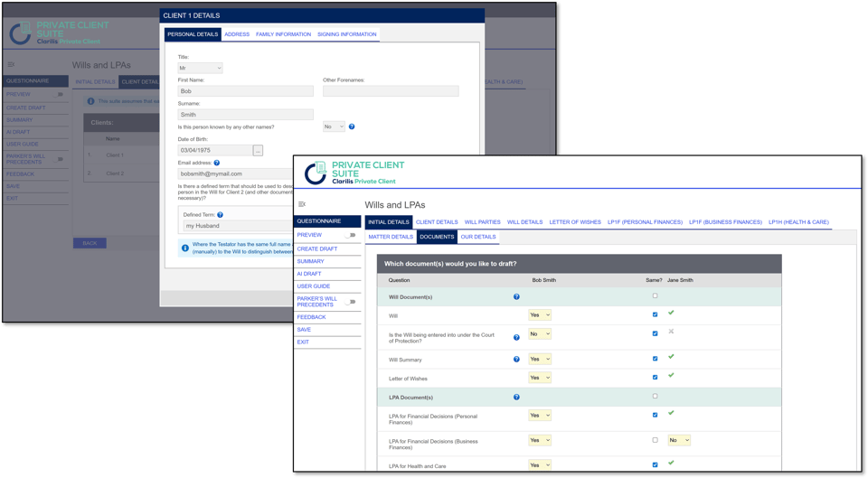Screen dimensions: 868x478
Task: Click into the Surname field containing Smith
Action: [x=245, y=115]
